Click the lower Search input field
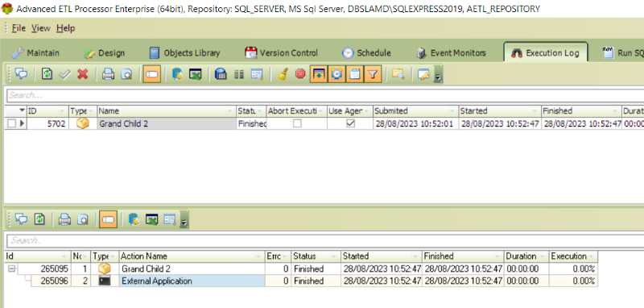This screenshot has width=644, height=308. pos(324,240)
